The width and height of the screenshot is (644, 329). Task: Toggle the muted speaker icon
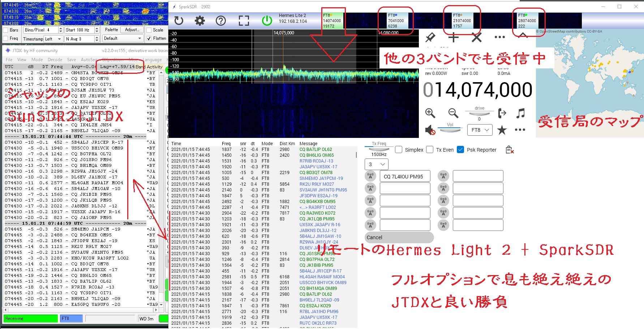coord(430,130)
